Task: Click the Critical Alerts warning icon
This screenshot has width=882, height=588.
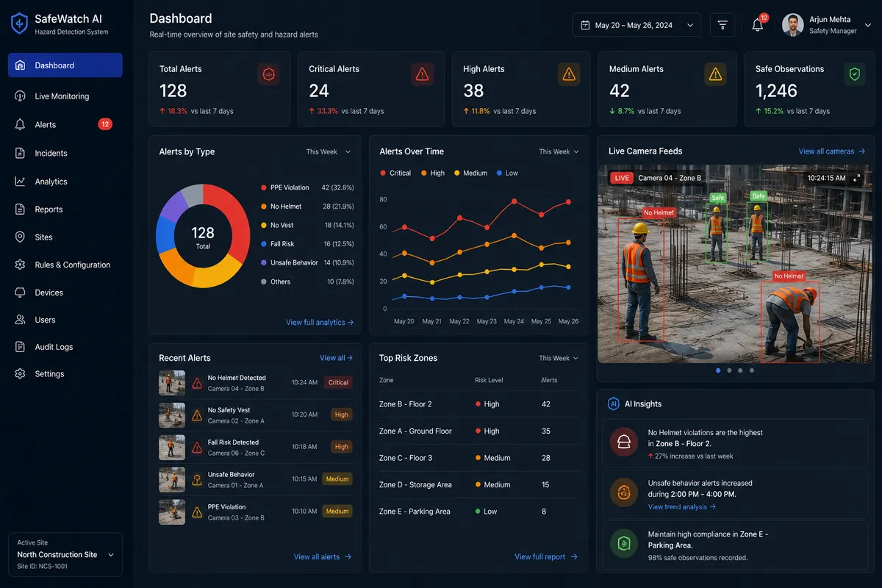Action: coord(422,74)
